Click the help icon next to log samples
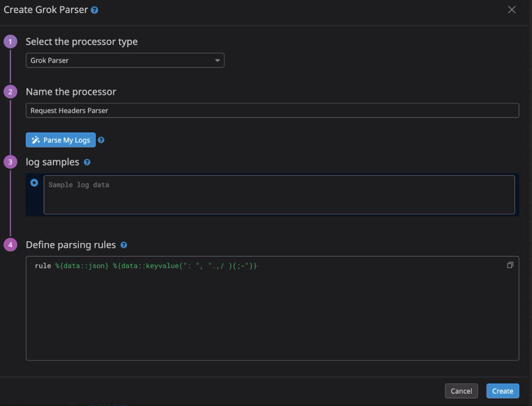Viewport: 532px width, 406px height. [87, 162]
